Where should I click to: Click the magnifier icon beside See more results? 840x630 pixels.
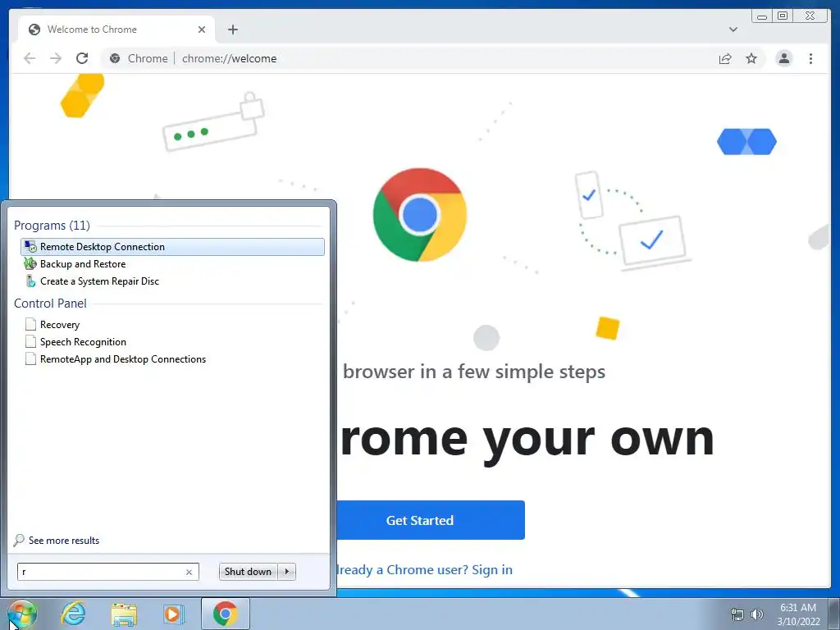click(x=20, y=540)
